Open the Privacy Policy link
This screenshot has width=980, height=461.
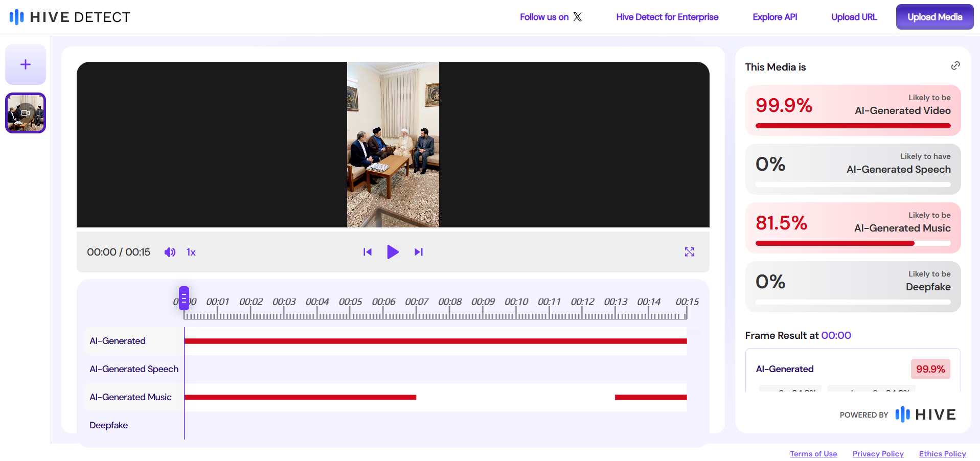(x=878, y=454)
